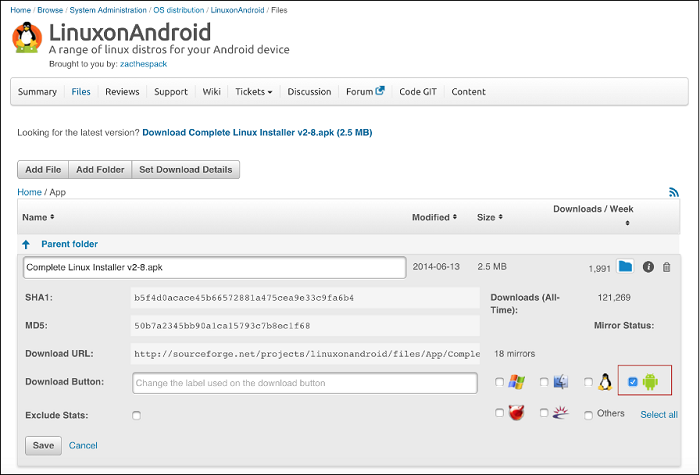Sort files by Modified column
Screen dimensions: 700x475
434,217
